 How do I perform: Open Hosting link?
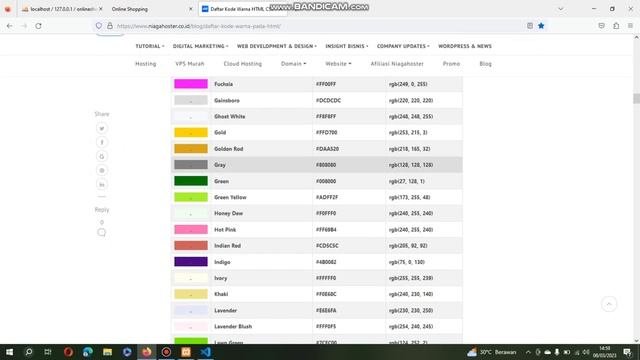click(146, 64)
